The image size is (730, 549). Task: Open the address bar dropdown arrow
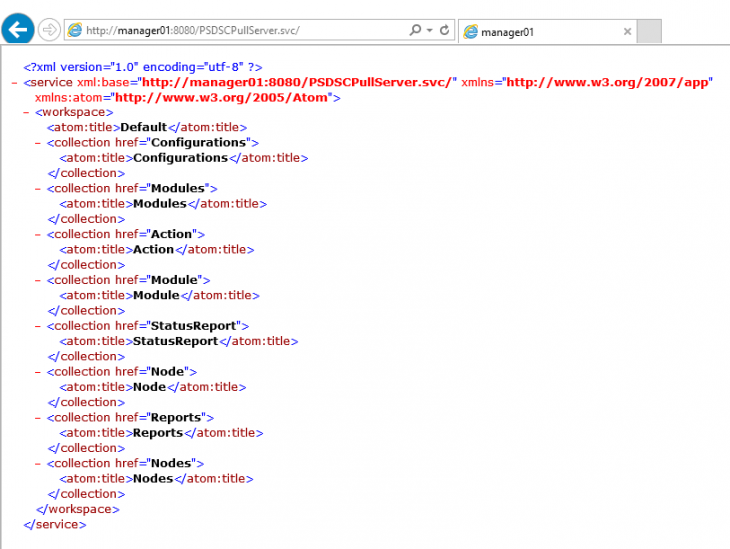click(x=430, y=30)
